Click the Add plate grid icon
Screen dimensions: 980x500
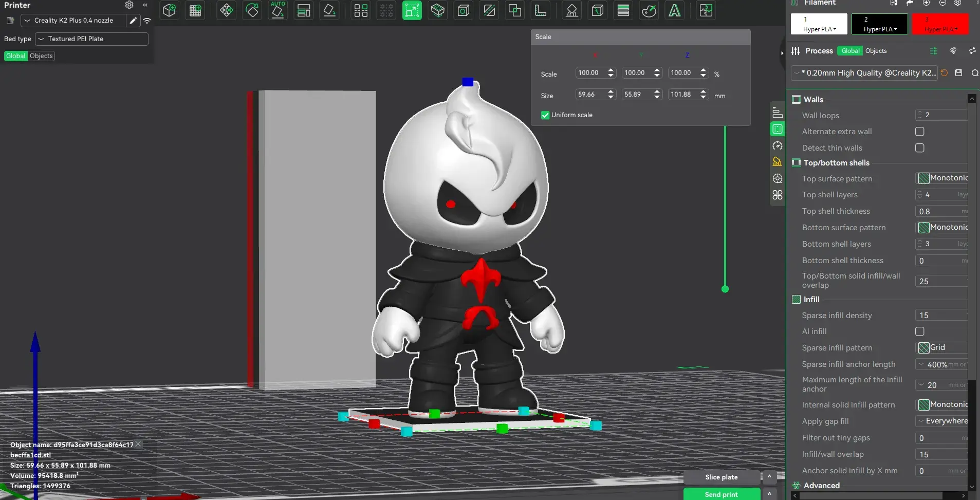tap(195, 10)
